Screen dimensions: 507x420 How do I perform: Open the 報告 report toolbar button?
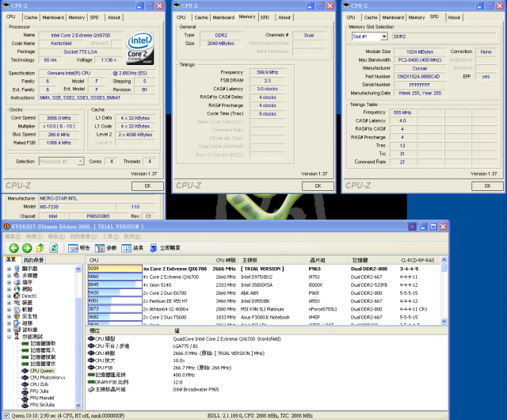click(79, 248)
